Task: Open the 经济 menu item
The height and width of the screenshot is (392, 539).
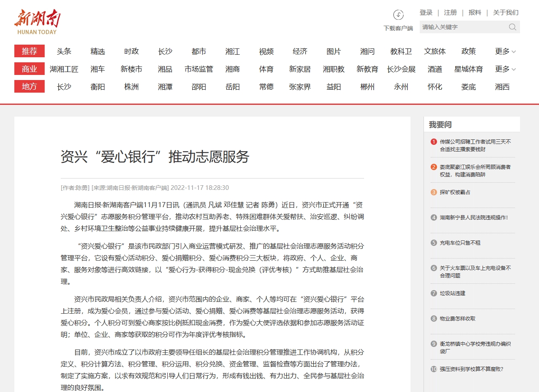Action: click(300, 51)
